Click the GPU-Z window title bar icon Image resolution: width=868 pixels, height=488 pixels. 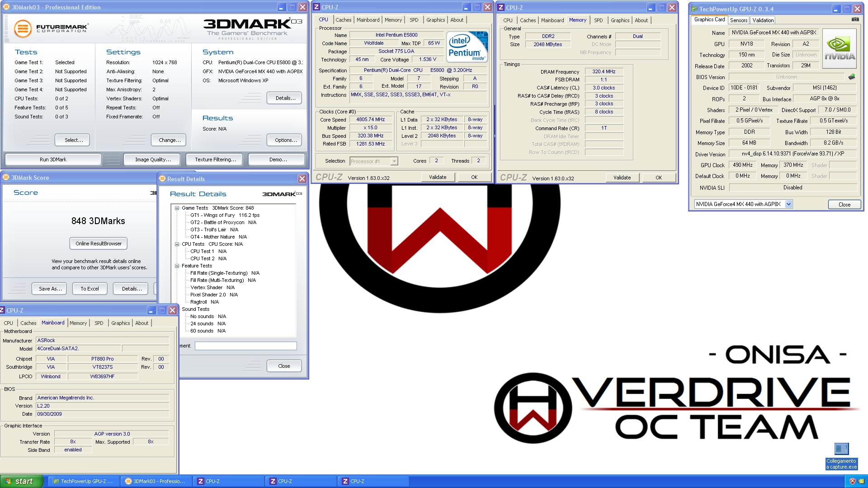tap(694, 9)
